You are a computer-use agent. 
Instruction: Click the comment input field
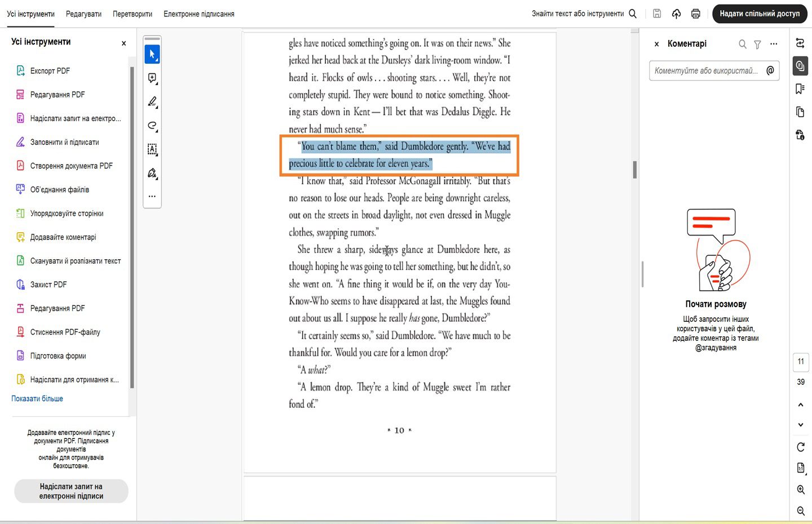[x=714, y=70]
